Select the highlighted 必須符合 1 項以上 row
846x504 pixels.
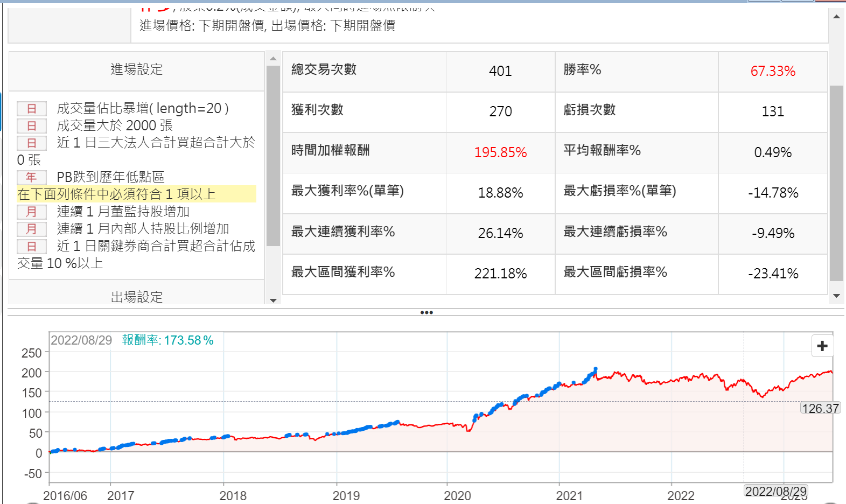(136, 194)
